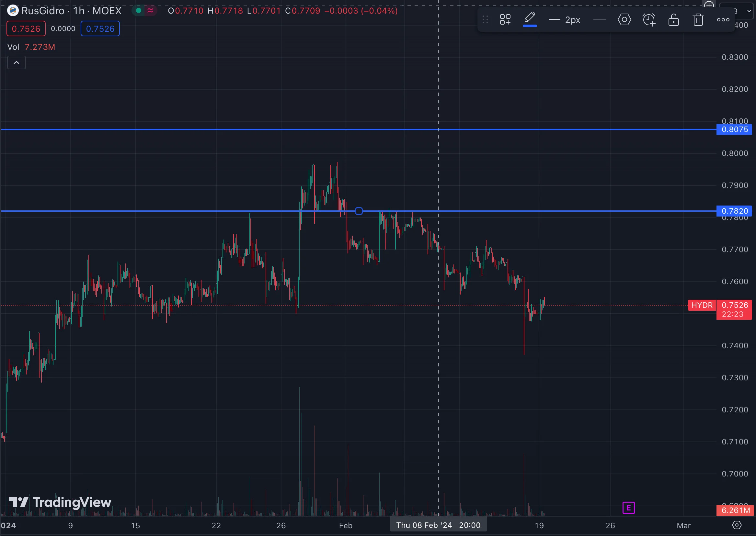This screenshot has height=536, width=756.
Task: Open the purple E earnings marker
Action: 628,508
